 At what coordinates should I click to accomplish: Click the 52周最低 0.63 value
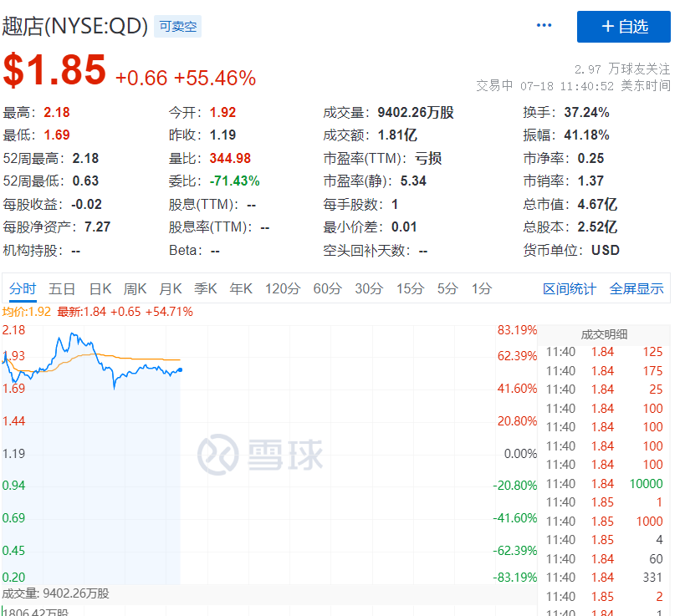tap(85, 181)
